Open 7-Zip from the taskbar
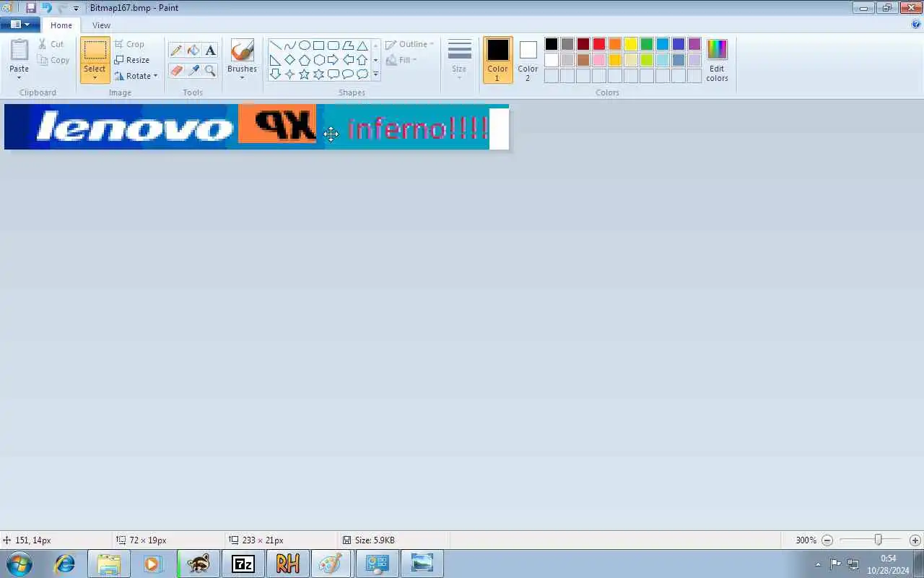 (243, 564)
